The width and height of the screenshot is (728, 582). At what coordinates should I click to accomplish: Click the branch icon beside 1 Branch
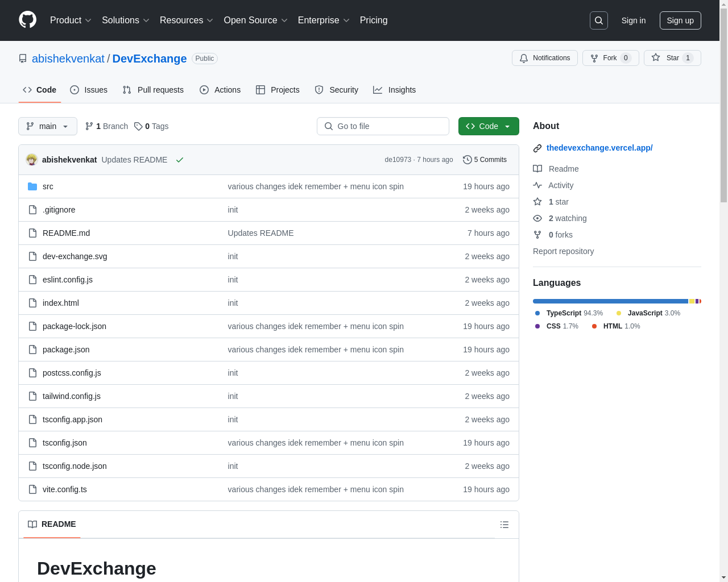[x=89, y=126]
